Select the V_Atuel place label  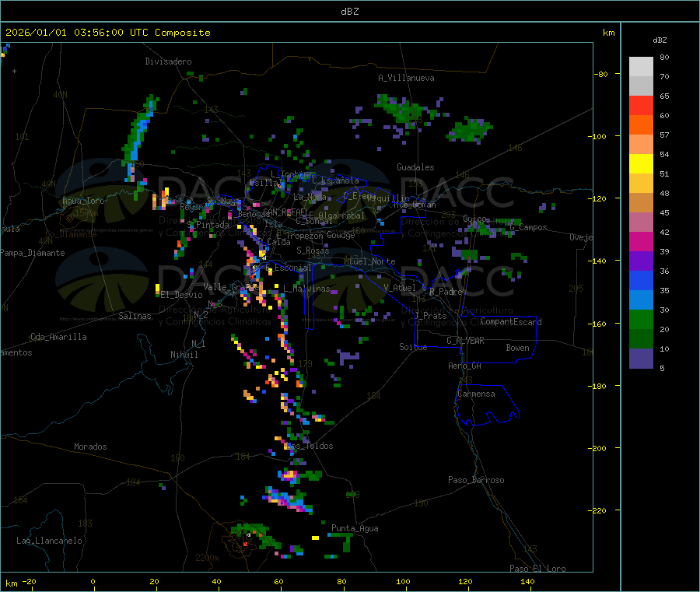point(400,288)
